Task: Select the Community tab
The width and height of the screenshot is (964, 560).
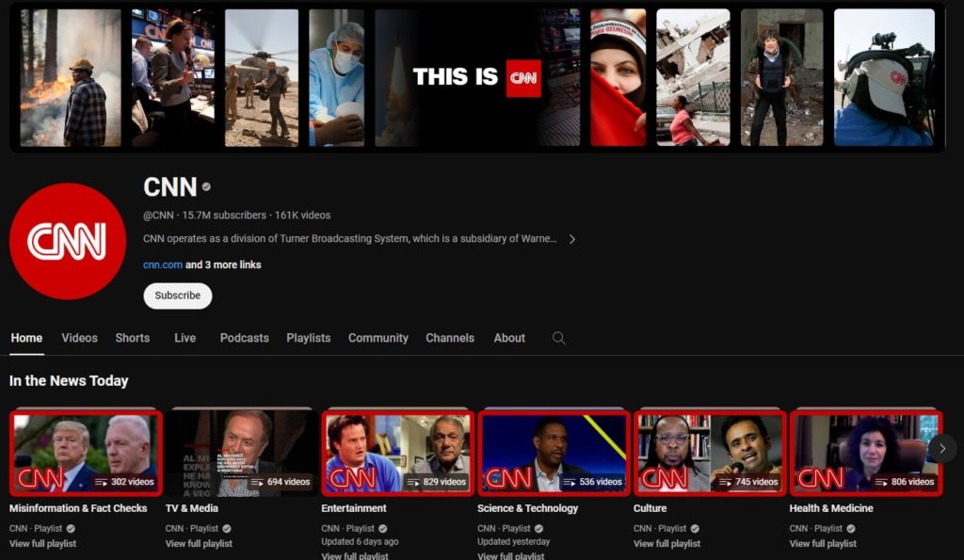Action: (378, 338)
